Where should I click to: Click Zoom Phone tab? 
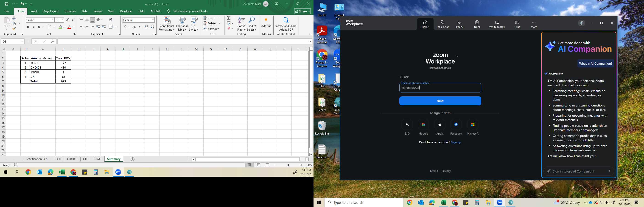click(x=460, y=24)
